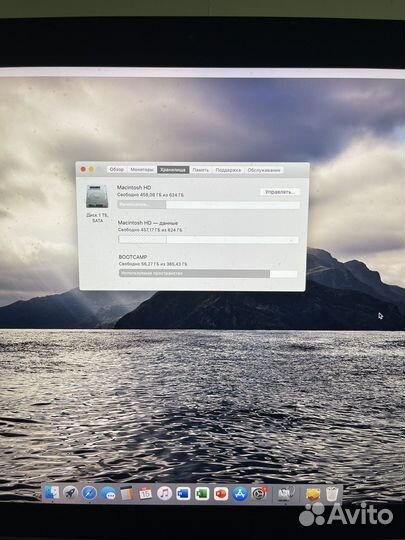Open Notes app icon in Dock

(127, 494)
